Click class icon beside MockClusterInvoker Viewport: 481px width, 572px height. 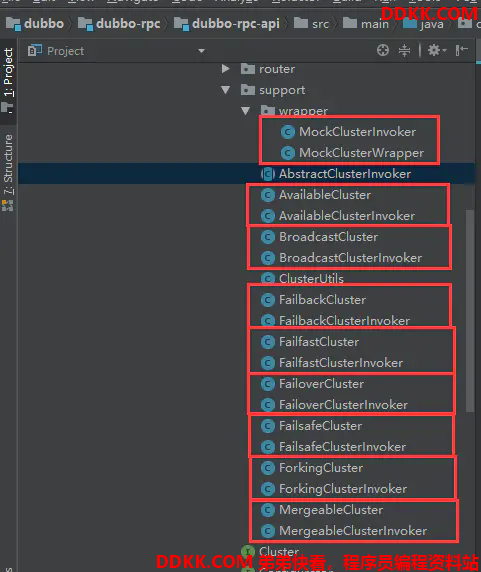(x=288, y=132)
